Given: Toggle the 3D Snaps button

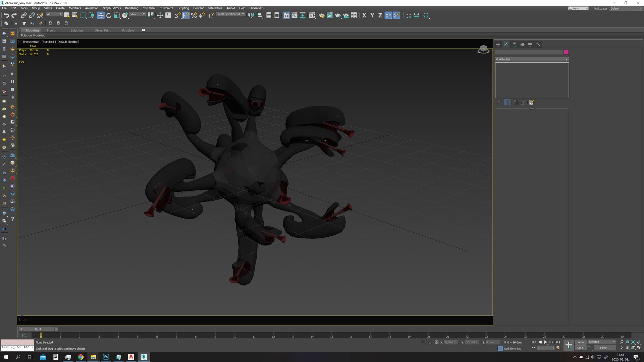Looking at the screenshot, I should [177, 15].
